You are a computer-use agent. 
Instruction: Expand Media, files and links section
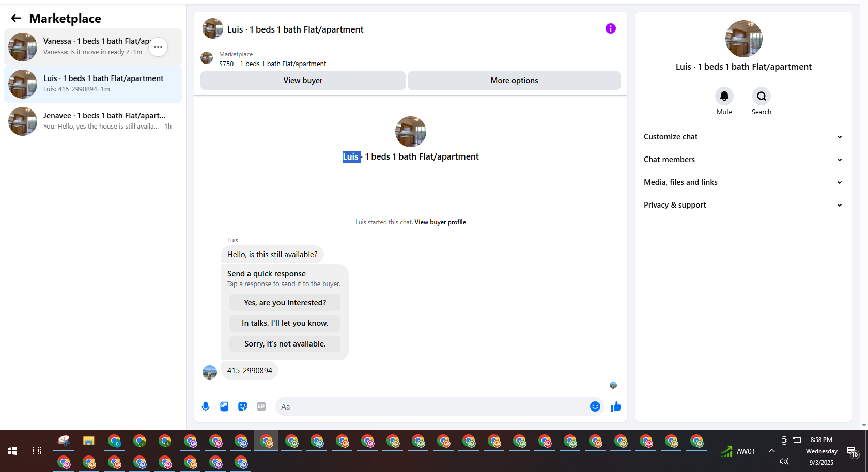click(743, 182)
